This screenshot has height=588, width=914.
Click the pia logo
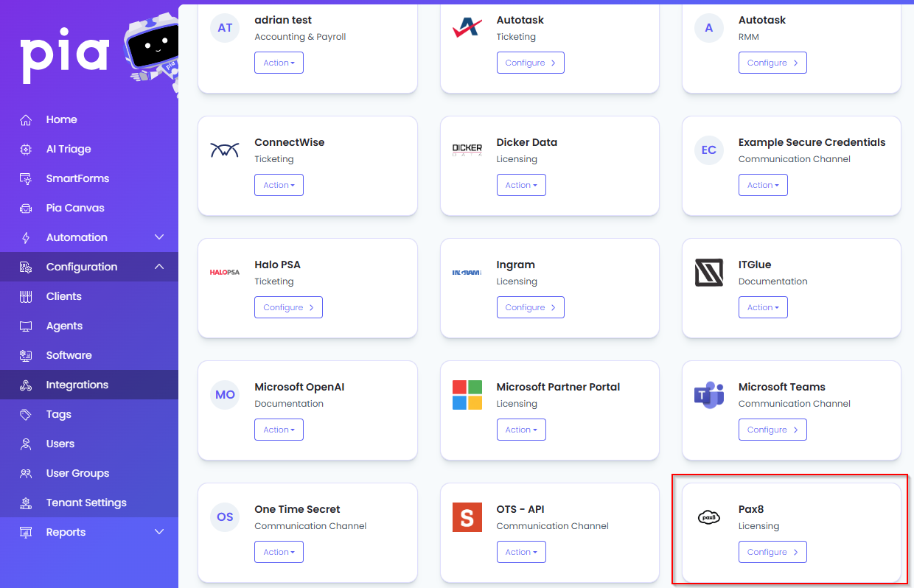pyautogui.click(x=65, y=57)
